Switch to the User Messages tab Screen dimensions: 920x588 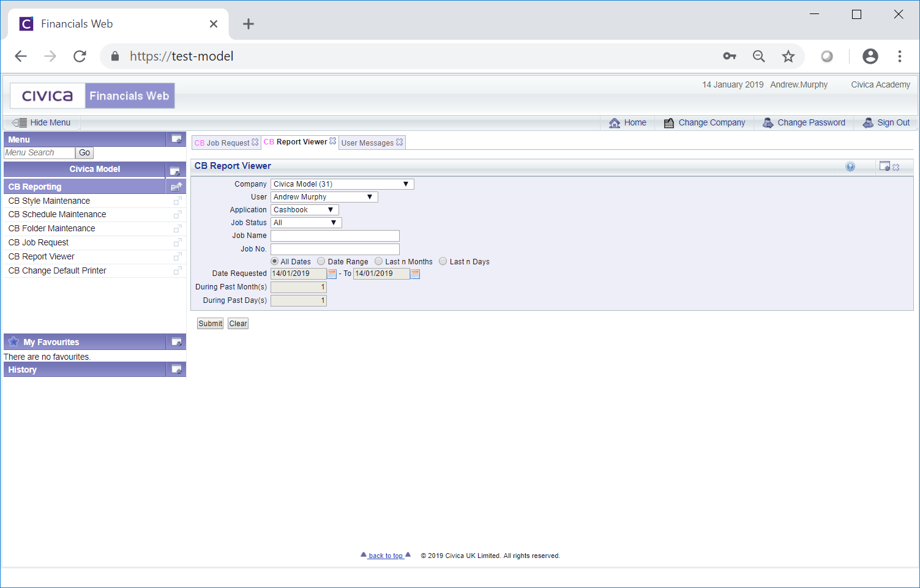[367, 143]
